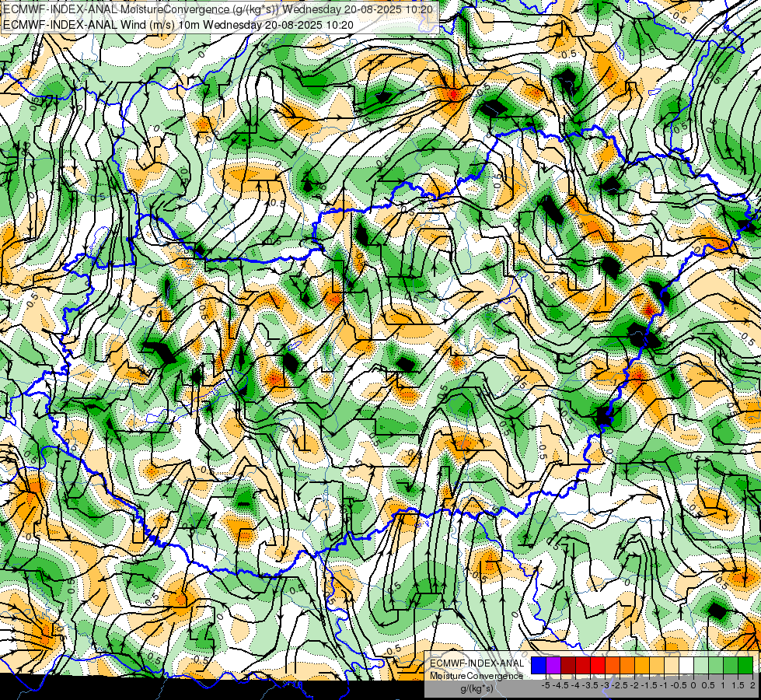Pick the legend swatch between -4 and -3.5
This screenshot has height=700, width=761.
583,665
